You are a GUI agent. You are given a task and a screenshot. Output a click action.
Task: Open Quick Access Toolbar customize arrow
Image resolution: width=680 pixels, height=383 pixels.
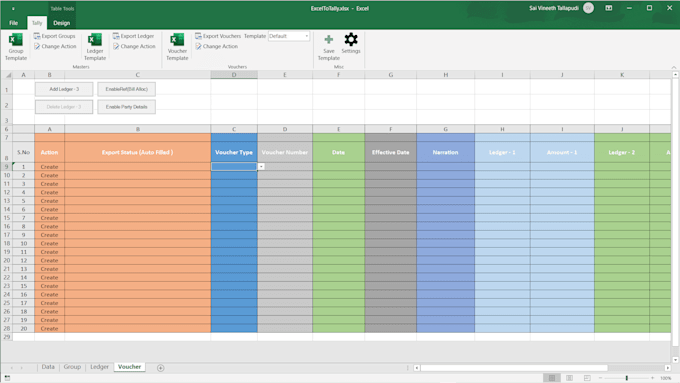coord(13,9)
